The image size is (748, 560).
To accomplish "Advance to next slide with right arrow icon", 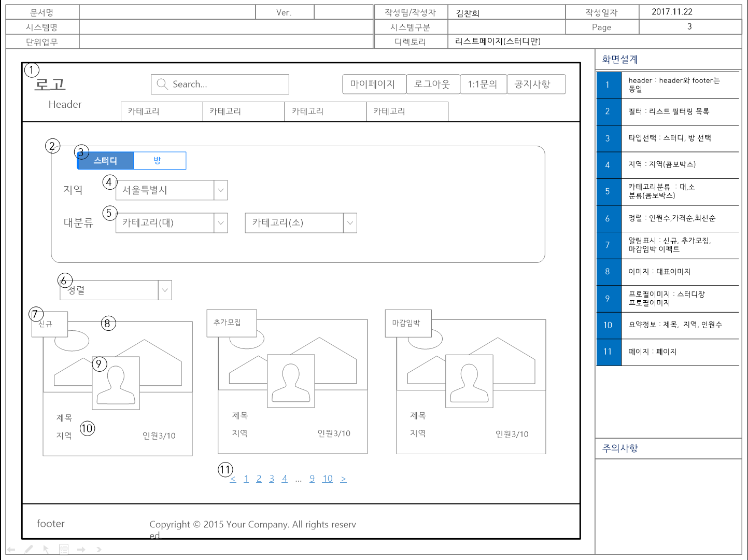I will click(x=81, y=549).
